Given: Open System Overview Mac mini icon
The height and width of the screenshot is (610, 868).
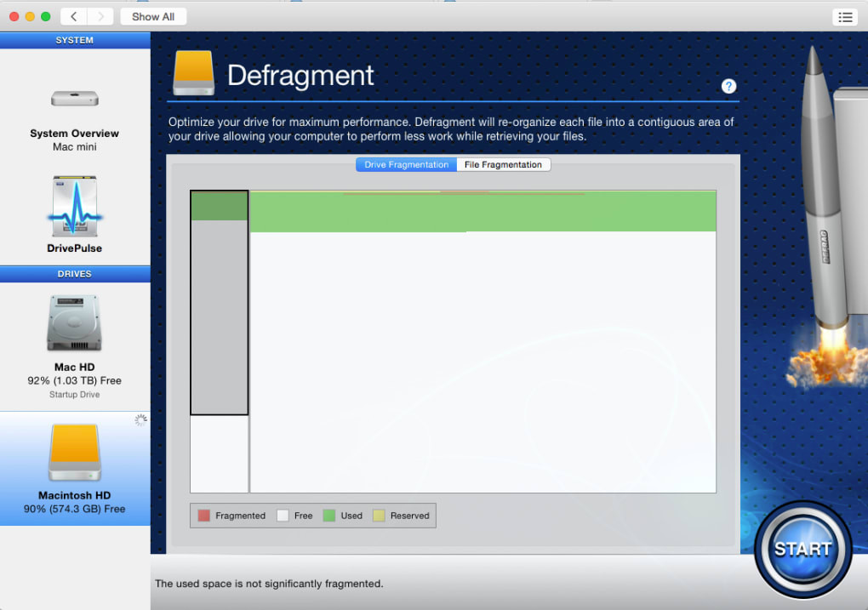Looking at the screenshot, I should [x=75, y=98].
